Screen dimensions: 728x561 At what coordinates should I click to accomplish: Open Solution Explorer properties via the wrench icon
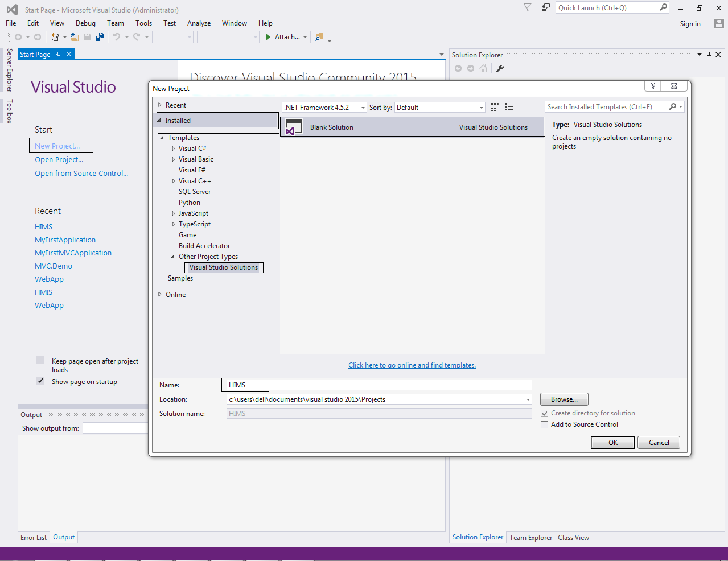pos(500,69)
